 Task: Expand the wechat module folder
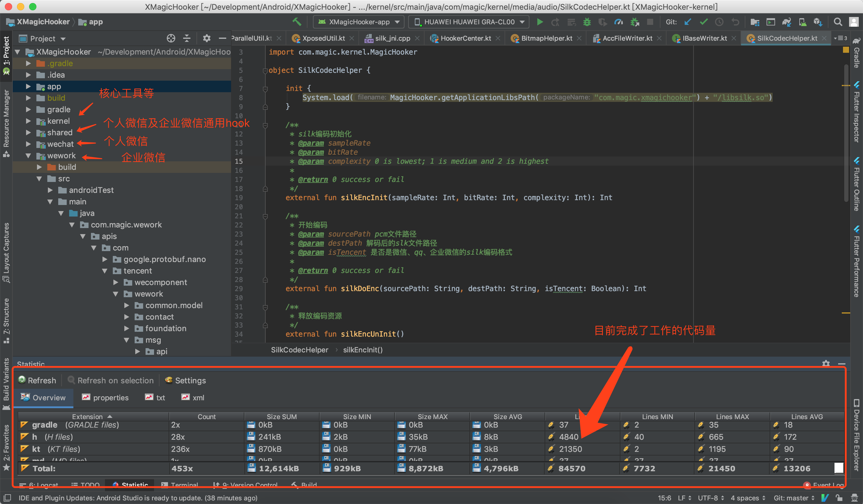click(29, 144)
